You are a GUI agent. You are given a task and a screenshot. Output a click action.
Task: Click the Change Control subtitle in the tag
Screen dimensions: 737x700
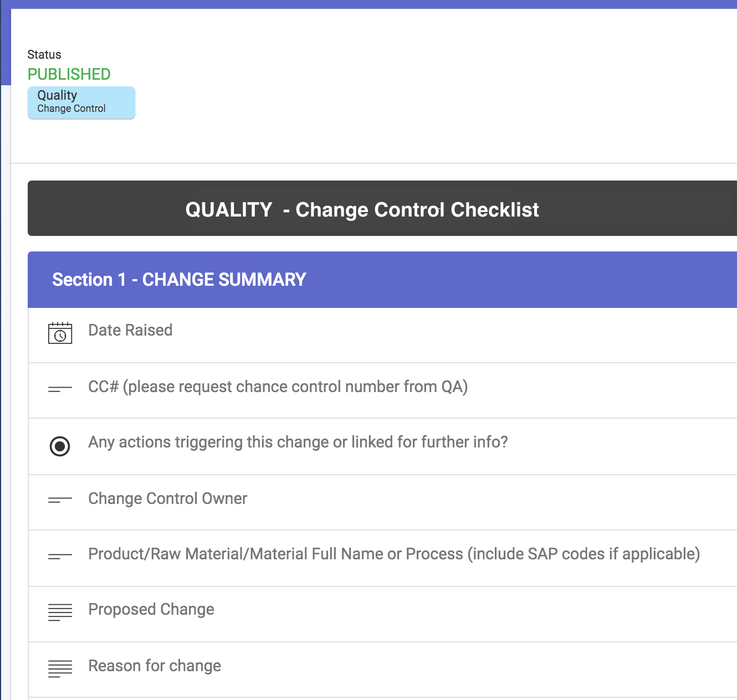(x=71, y=109)
